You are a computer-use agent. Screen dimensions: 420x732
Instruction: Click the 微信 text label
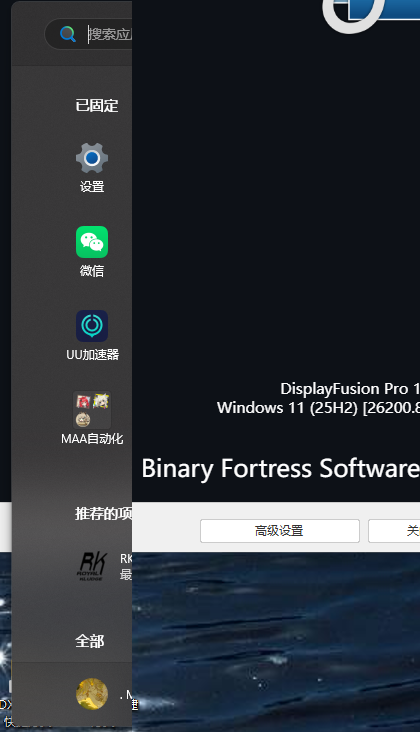pyautogui.click(x=92, y=271)
